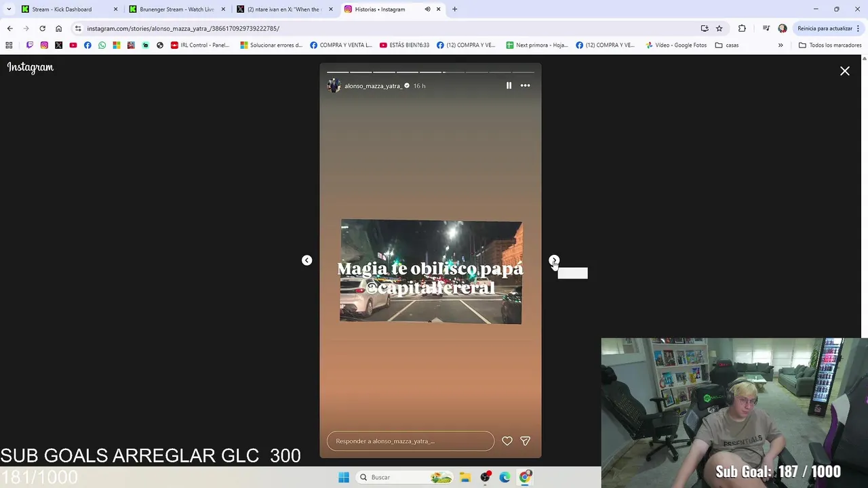The image size is (868, 488).
Task: Open alonso_mazza_yatra_ profile from username
Action: point(372,86)
